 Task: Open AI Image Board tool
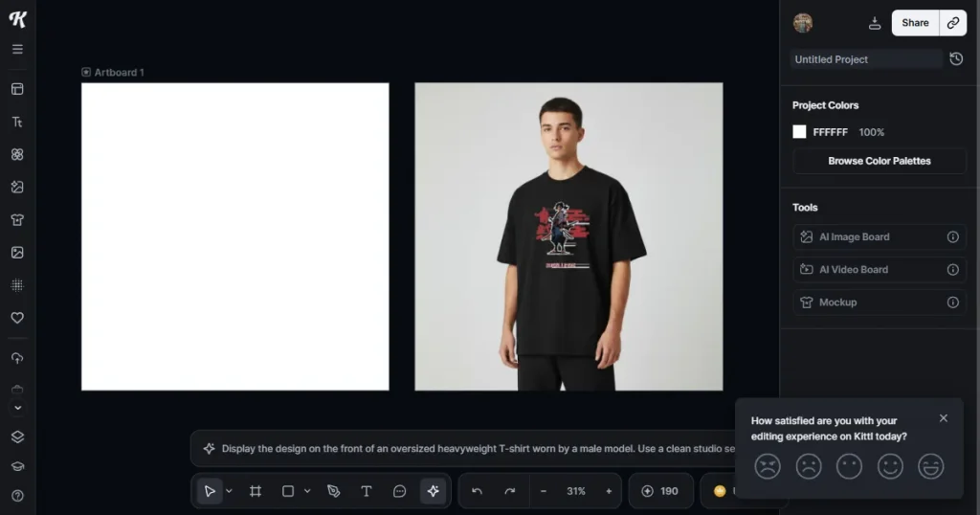880,236
